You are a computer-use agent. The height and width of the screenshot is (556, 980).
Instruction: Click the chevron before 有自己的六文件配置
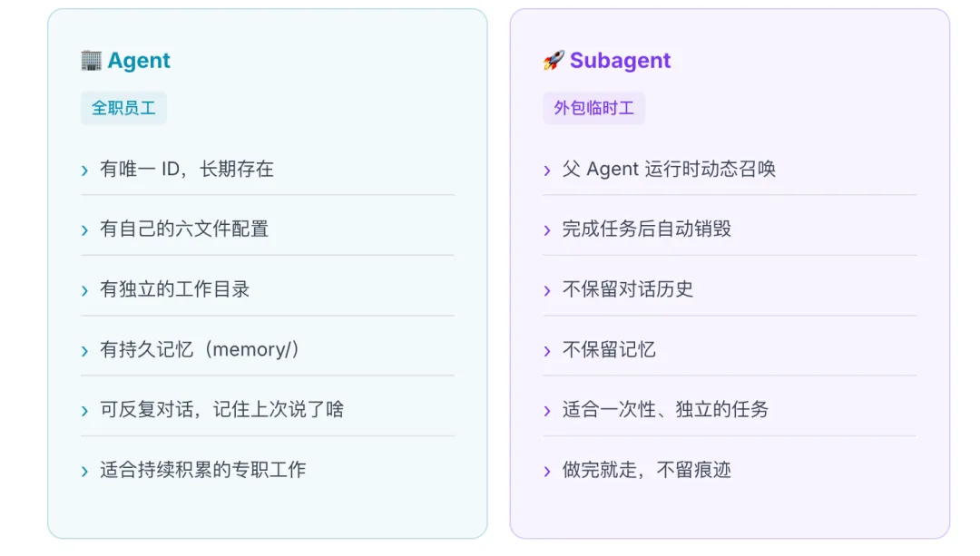(84, 230)
